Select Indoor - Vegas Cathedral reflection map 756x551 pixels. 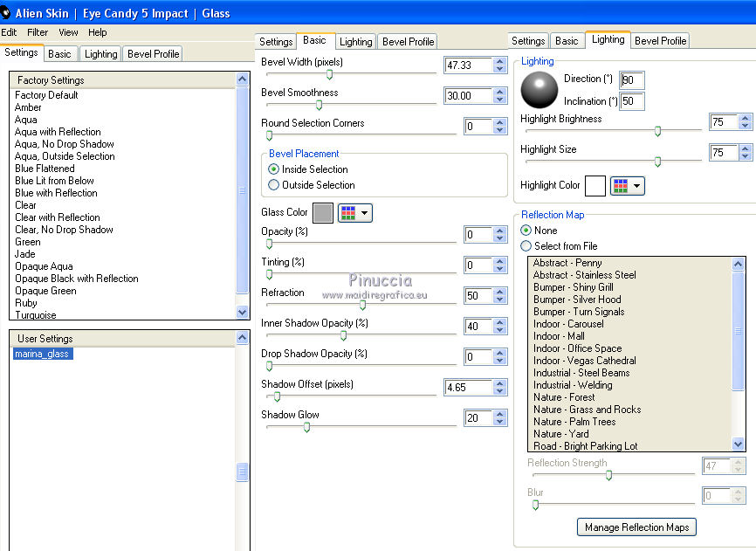coord(584,361)
